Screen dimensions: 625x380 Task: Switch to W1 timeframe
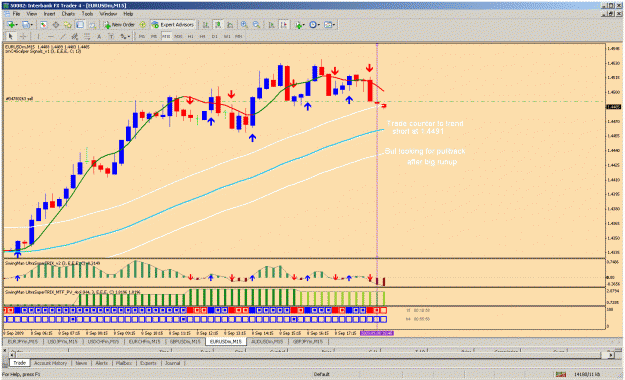pyautogui.click(x=227, y=36)
